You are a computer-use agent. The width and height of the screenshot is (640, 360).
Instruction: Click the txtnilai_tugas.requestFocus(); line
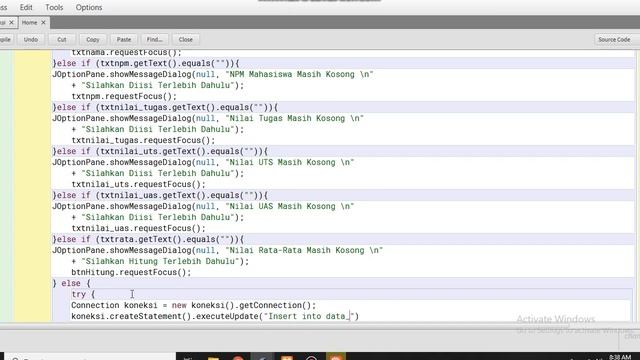(143, 140)
